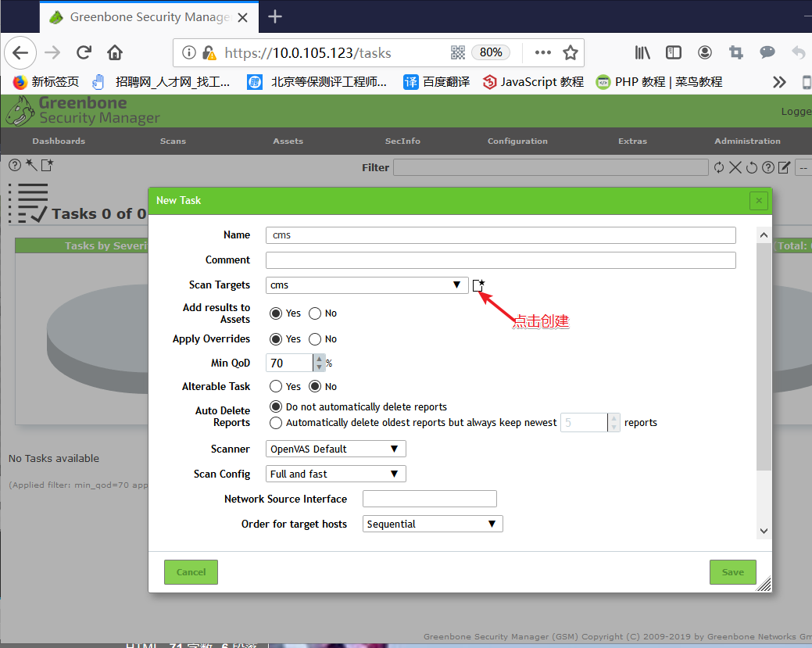Set Alterable Task to Yes
The width and height of the screenshot is (812, 648).
click(276, 386)
